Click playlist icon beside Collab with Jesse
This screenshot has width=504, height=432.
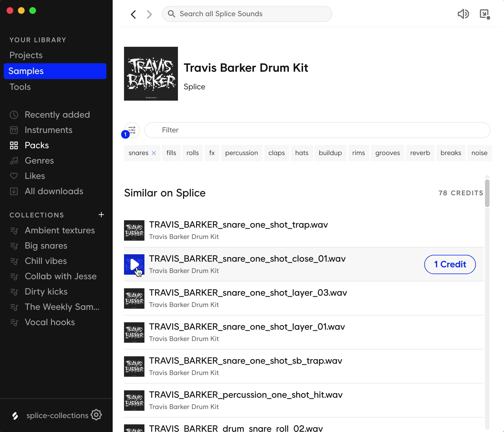[14, 277]
